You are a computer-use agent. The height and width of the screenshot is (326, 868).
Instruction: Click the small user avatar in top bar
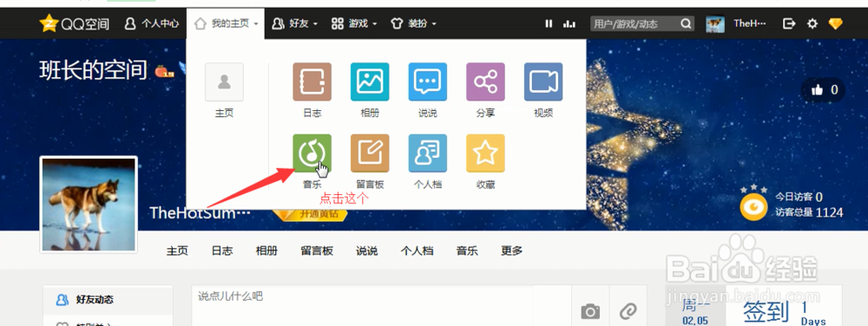click(715, 23)
